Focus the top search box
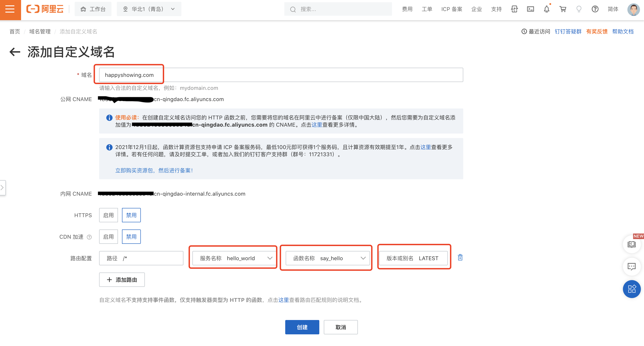The height and width of the screenshot is (346, 644). (x=338, y=9)
